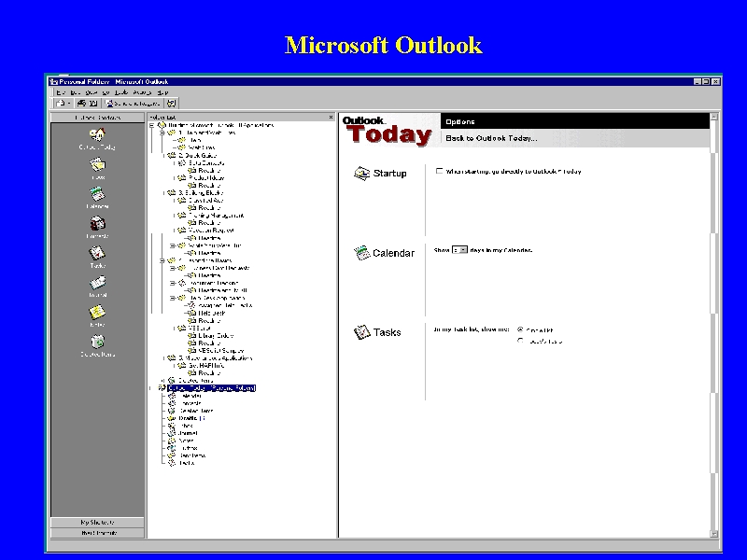Open the View menu
This screenshot has height=560, width=747.
point(91,92)
